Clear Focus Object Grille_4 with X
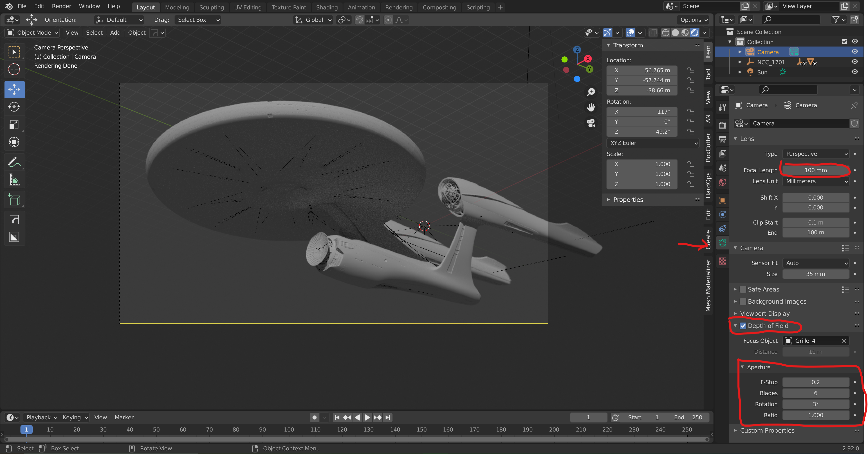868x454 pixels. (x=844, y=341)
